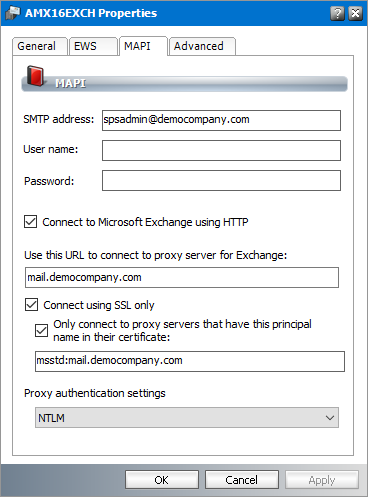The height and width of the screenshot is (497, 368).
Task: Click the help question mark button
Action: pos(337,13)
